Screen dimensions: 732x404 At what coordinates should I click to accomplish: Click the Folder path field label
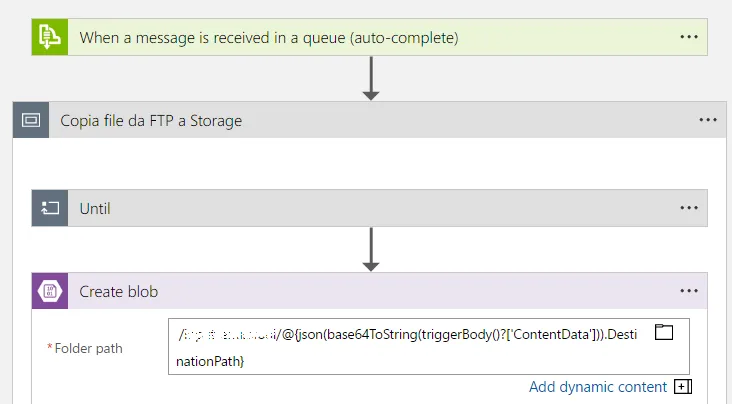pyautogui.click(x=88, y=348)
